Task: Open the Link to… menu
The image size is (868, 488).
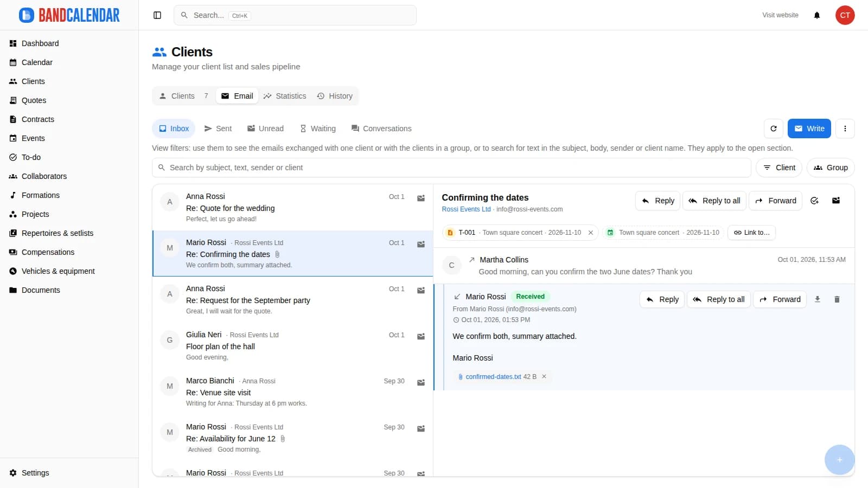Action: [751, 233]
